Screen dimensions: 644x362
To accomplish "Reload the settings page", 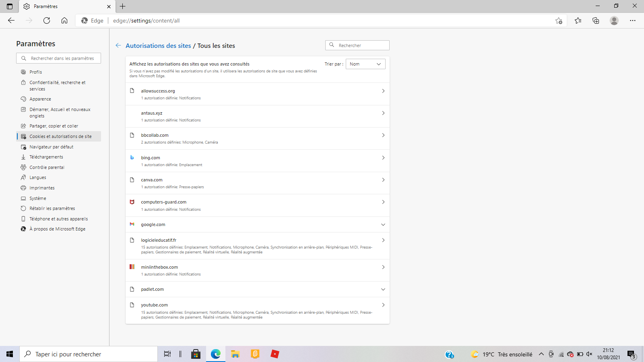I will (47, 21).
